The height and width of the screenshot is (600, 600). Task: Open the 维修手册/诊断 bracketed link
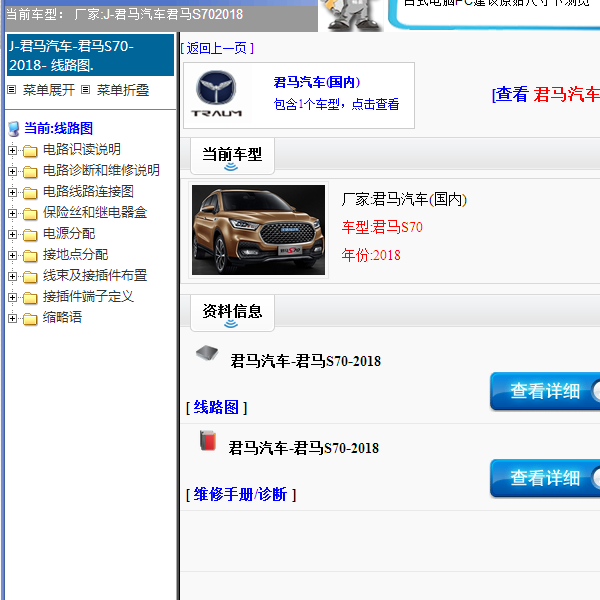pos(241,494)
